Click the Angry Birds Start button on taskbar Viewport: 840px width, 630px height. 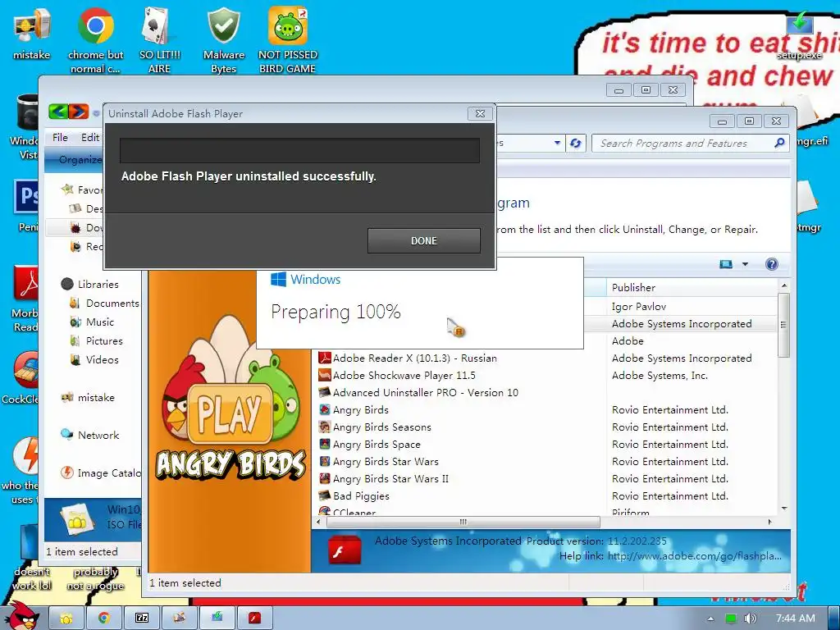[x=21, y=616]
